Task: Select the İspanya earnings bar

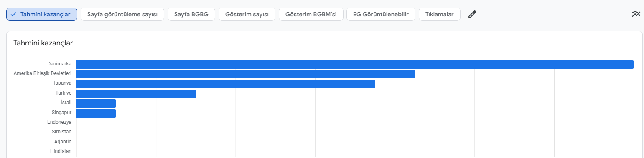Action: pos(226,84)
